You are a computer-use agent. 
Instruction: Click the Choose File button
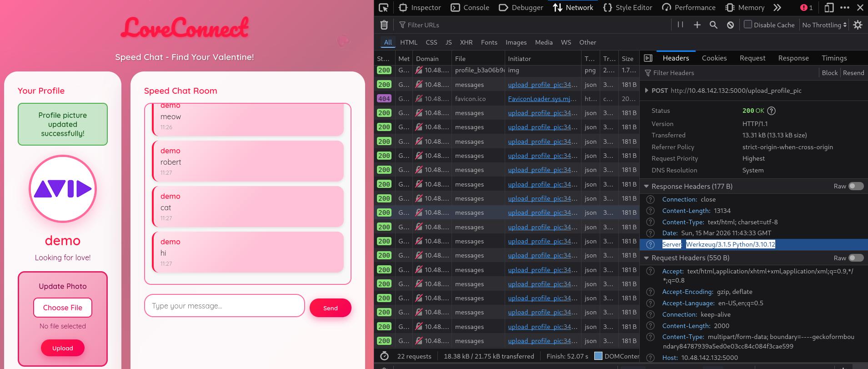pos(63,308)
